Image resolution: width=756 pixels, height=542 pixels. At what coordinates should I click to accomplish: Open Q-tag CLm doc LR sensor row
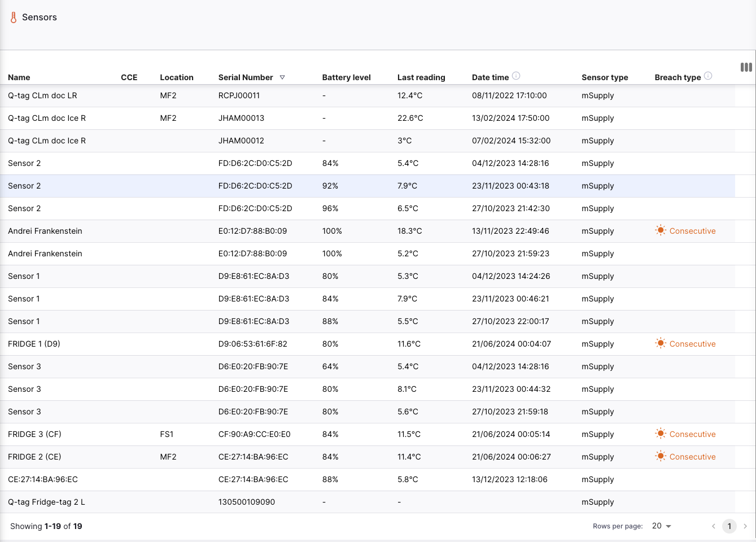pos(368,95)
